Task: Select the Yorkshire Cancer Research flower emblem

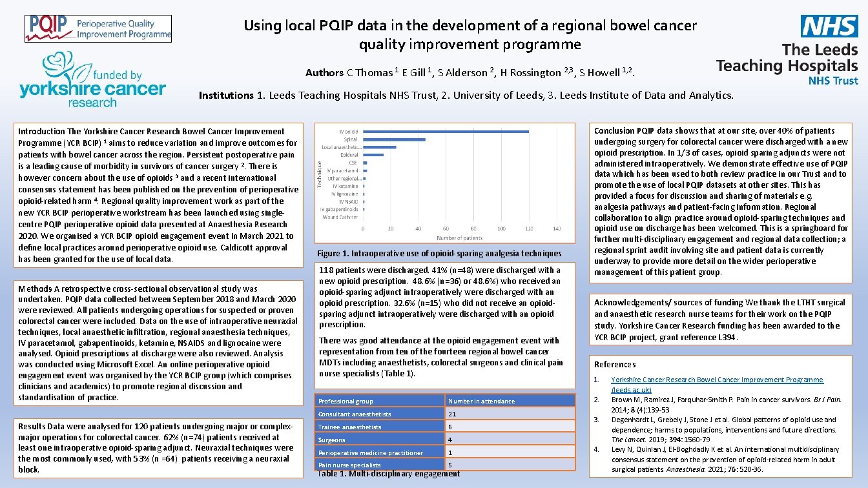Action: [x=59, y=65]
